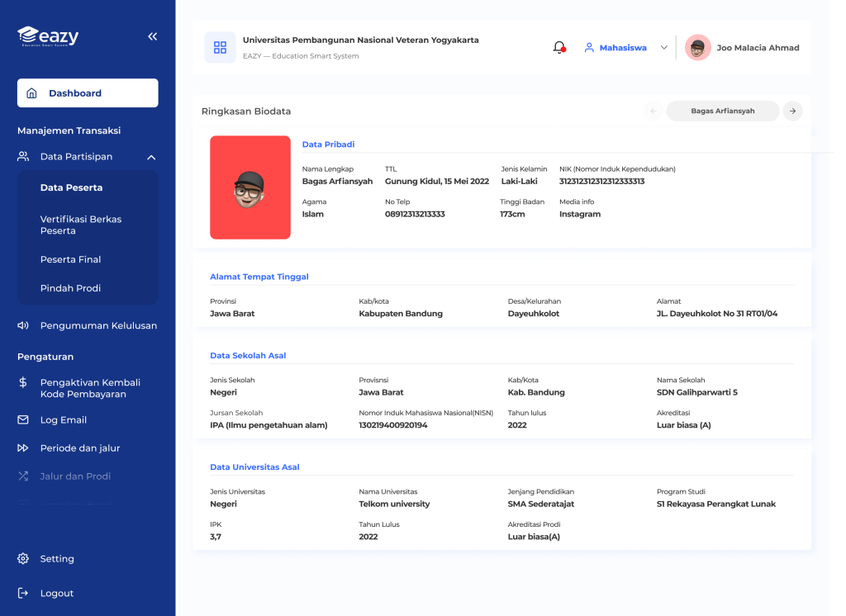Click the red participant photo thumbnail
This screenshot has height=616, width=846.
point(250,187)
